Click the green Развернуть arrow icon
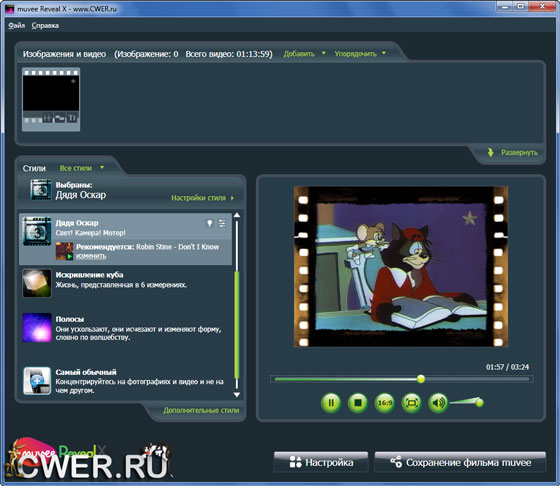The height and width of the screenshot is (486, 560). click(491, 152)
